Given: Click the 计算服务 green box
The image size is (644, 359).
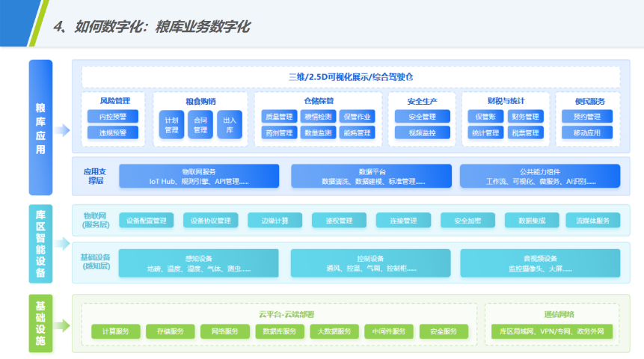Looking at the screenshot, I should pyautogui.click(x=116, y=331).
